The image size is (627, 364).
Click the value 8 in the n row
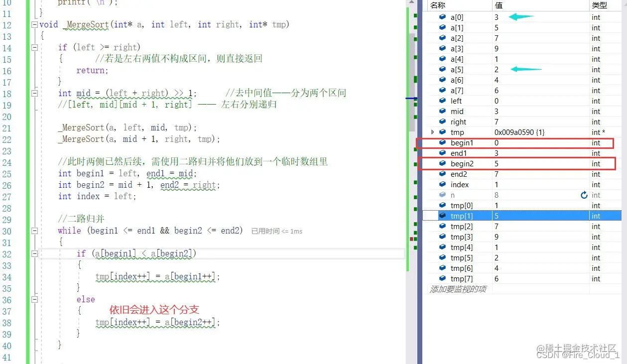coord(497,195)
